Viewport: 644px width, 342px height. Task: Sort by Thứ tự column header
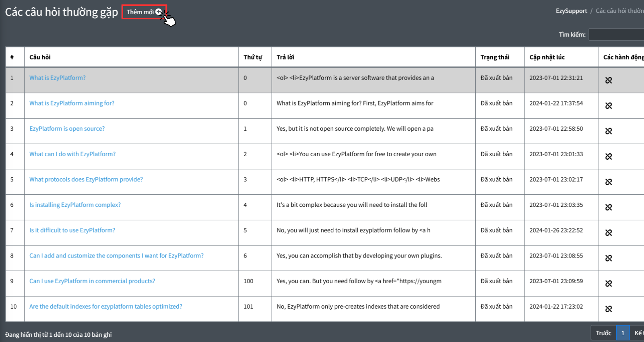coord(252,57)
